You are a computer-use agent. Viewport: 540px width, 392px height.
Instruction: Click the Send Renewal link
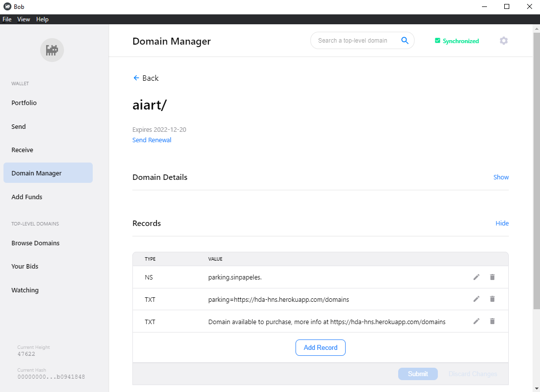(152, 140)
